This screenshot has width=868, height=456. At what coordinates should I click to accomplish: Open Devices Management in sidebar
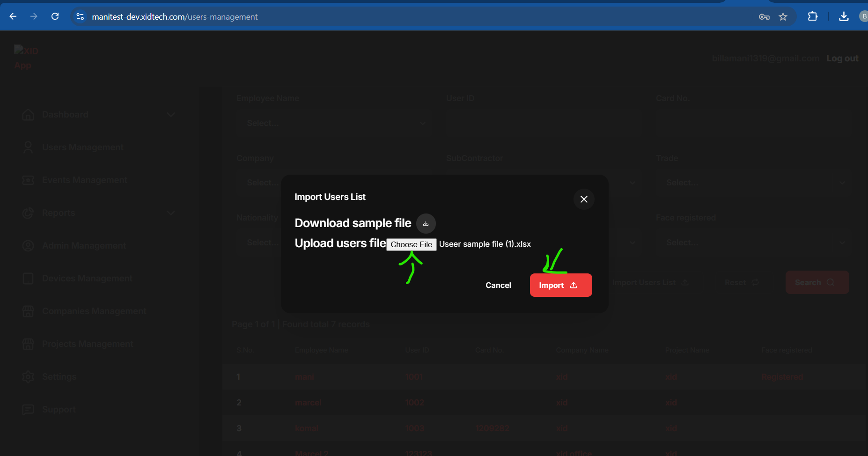[x=87, y=279]
